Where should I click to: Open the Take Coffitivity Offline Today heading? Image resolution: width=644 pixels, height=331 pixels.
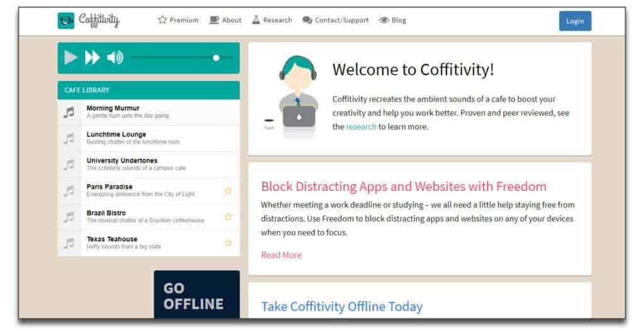pos(341,307)
